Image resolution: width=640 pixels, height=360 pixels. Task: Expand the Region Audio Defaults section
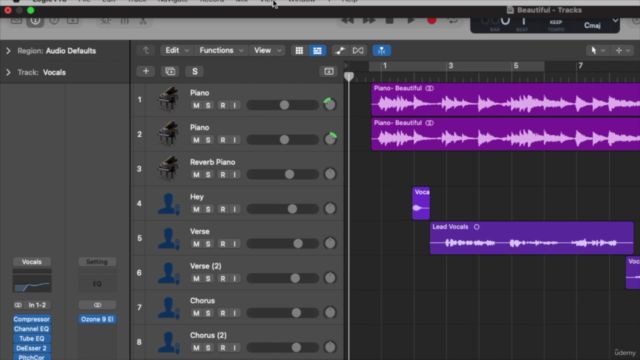[8, 51]
